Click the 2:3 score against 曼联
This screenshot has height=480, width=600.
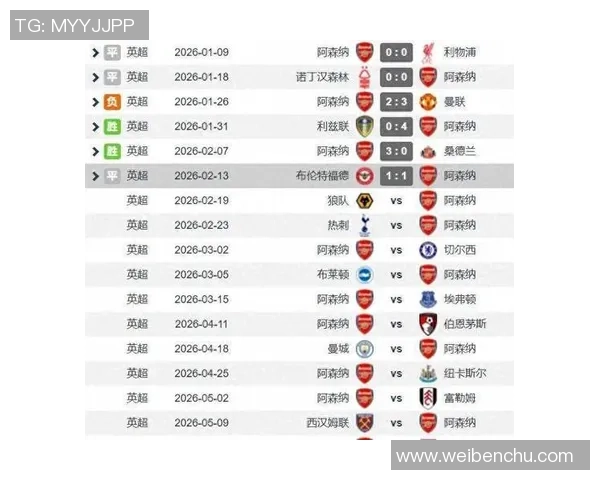click(x=396, y=102)
